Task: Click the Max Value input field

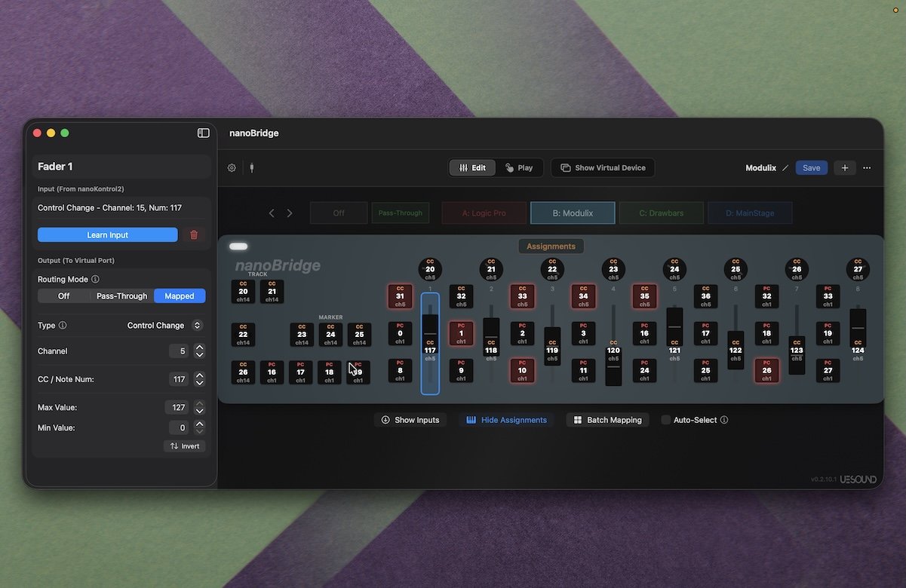Action: click(x=177, y=407)
